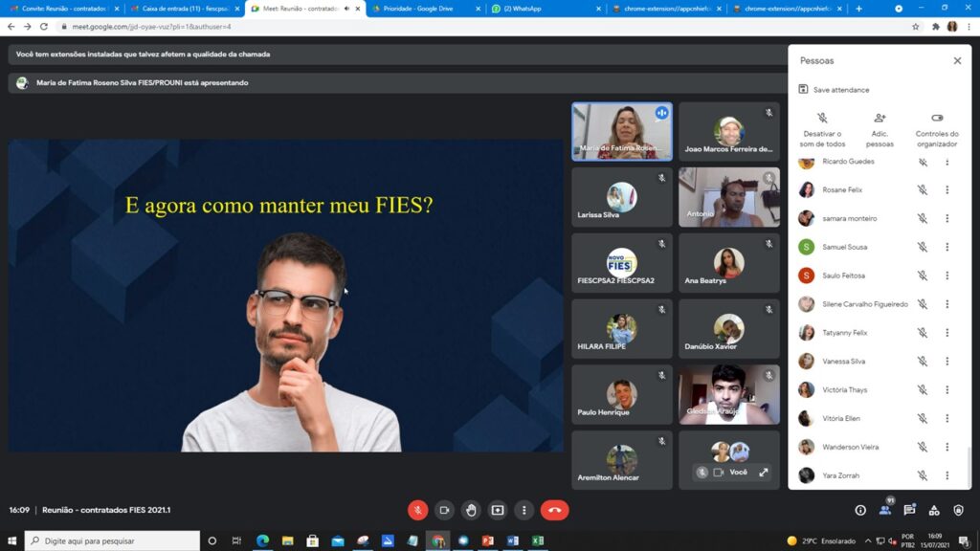980x551 pixels.
Task: Toggle the microphone mute button in call controls
Action: [x=417, y=511]
